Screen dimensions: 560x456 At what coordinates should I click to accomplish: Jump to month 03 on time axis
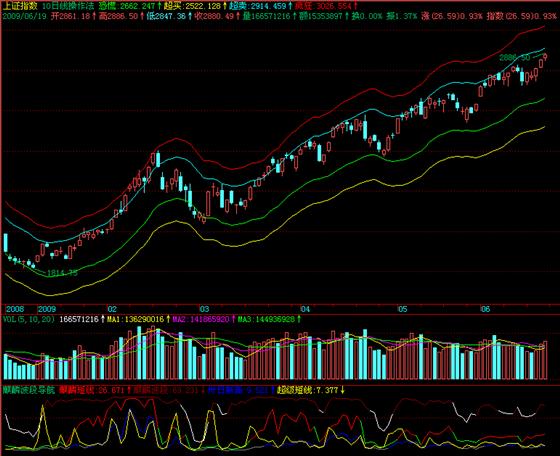204,309
